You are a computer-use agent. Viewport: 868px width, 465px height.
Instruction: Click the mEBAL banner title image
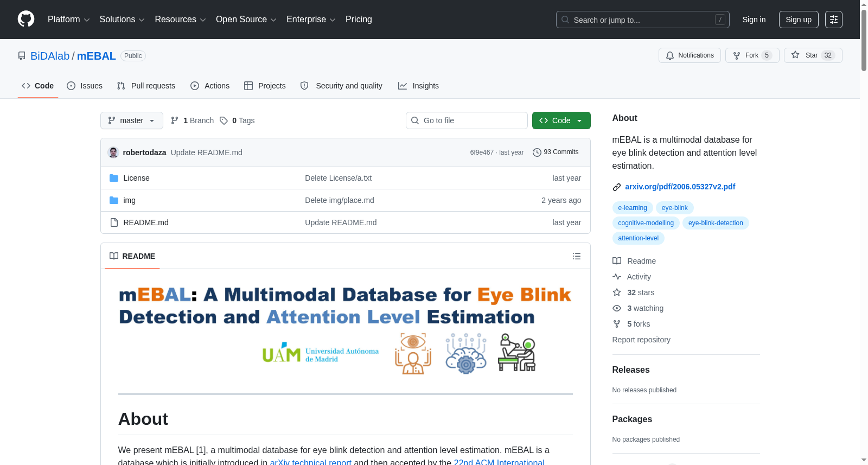[x=345, y=330]
